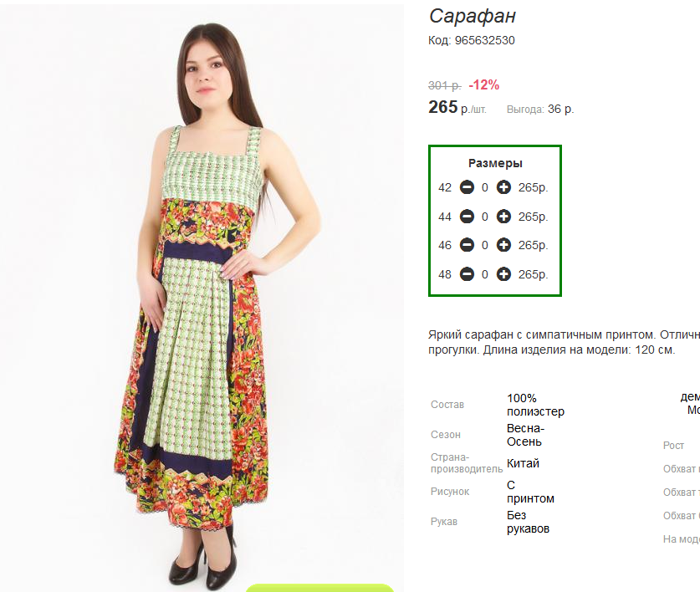Click the quantity value for size 44
This screenshot has height=592, width=700.
[485, 217]
